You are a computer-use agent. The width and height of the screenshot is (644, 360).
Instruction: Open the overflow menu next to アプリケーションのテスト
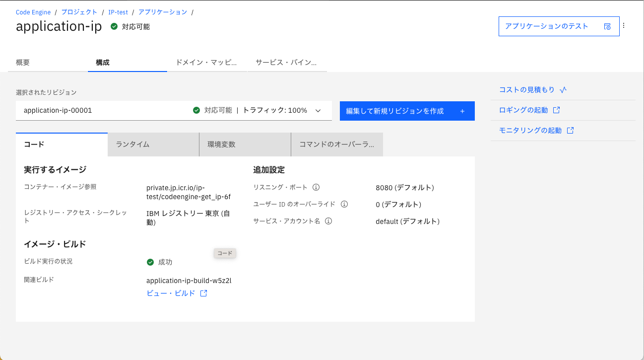[x=624, y=25]
